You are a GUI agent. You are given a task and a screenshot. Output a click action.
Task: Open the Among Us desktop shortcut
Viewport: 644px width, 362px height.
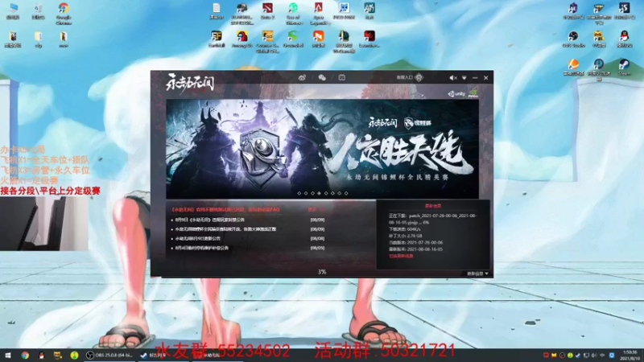(242, 39)
